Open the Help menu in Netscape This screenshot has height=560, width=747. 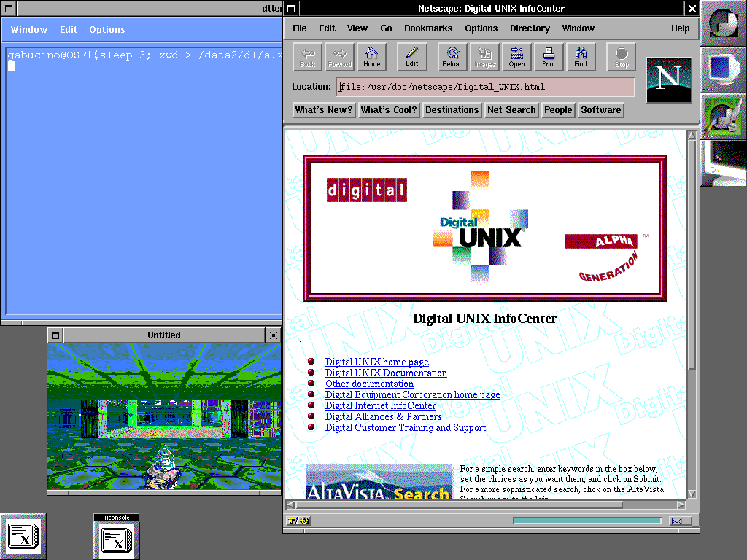(681, 28)
